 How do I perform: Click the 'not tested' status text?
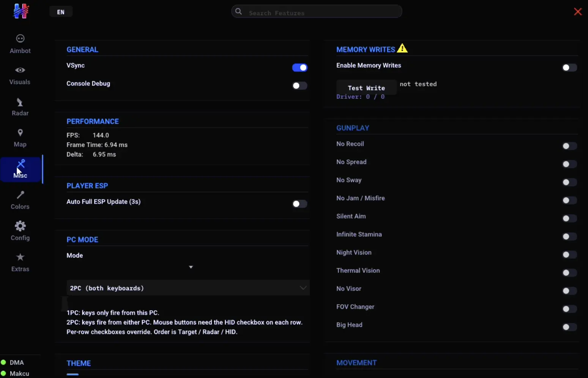[418, 84]
